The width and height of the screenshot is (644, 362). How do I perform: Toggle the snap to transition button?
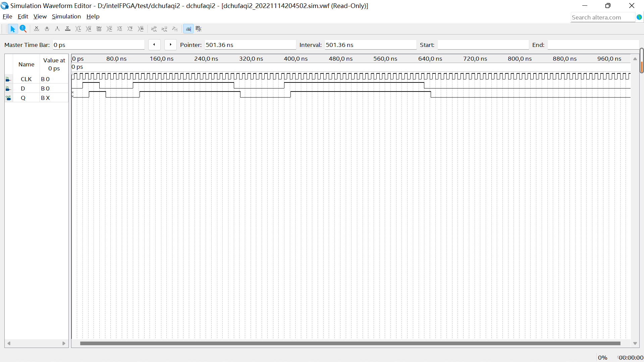[188, 29]
